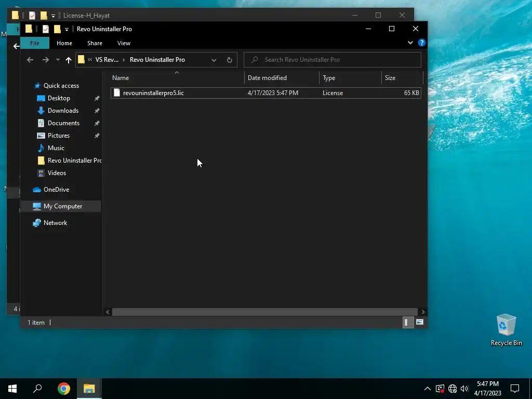The image size is (532, 399).
Task: Open the Recycle Bin desktop icon
Action: [506, 330]
